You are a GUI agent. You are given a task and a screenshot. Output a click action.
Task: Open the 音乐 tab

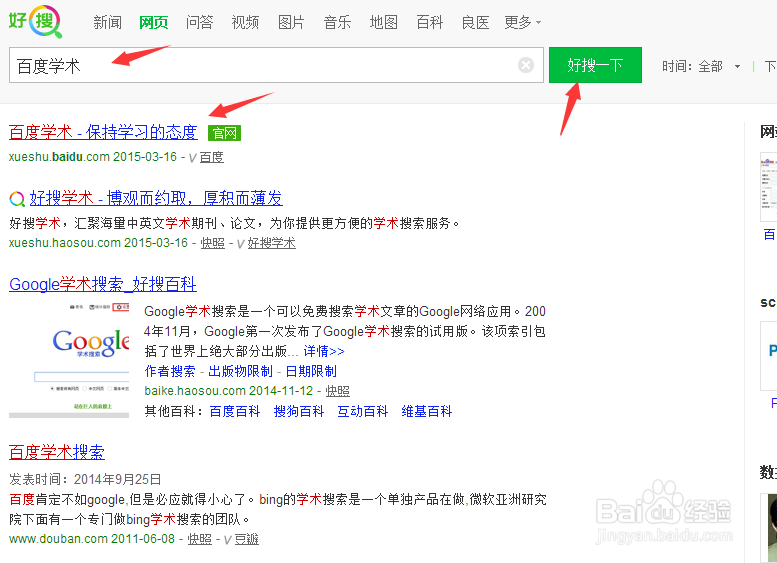(x=337, y=22)
